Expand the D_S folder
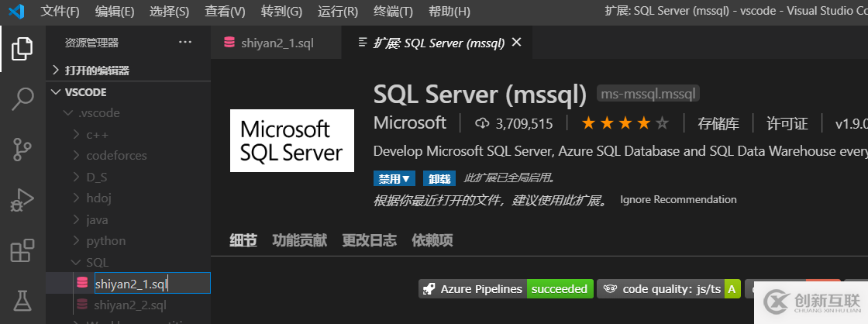 [77, 178]
